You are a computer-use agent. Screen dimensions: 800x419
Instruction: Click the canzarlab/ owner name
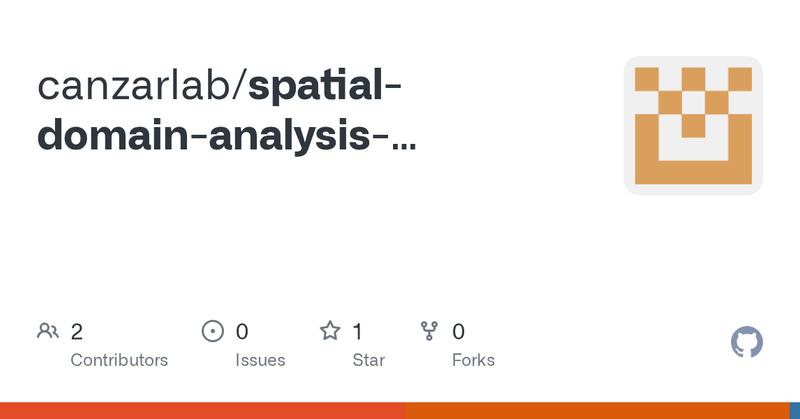(x=142, y=86)
